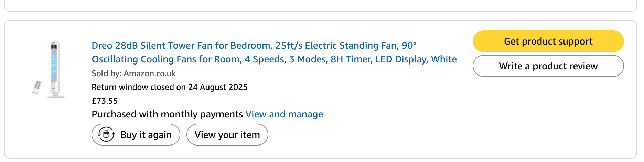This screenshot has height=162, width=644.
Task: Click the word "White" ending the product title
Action: pos(444,59)
